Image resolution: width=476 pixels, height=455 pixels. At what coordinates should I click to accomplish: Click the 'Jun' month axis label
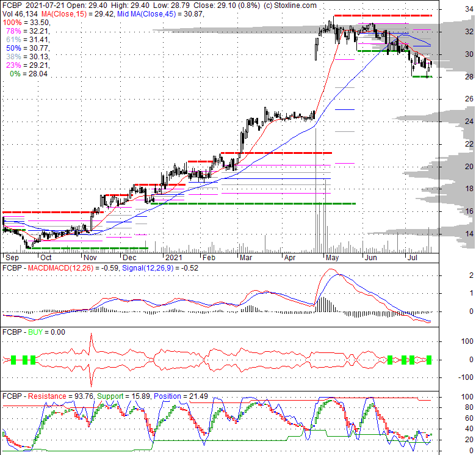[371, 258]
